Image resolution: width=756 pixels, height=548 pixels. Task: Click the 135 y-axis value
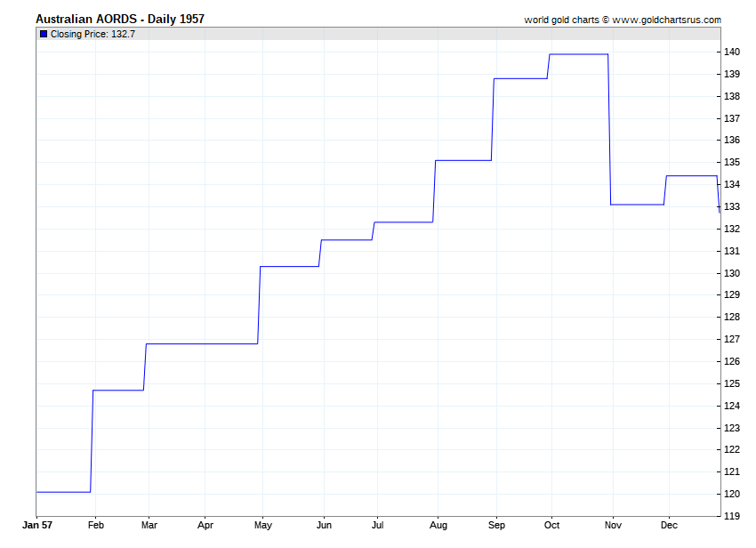pyautogui.click(x=732, y=162)
